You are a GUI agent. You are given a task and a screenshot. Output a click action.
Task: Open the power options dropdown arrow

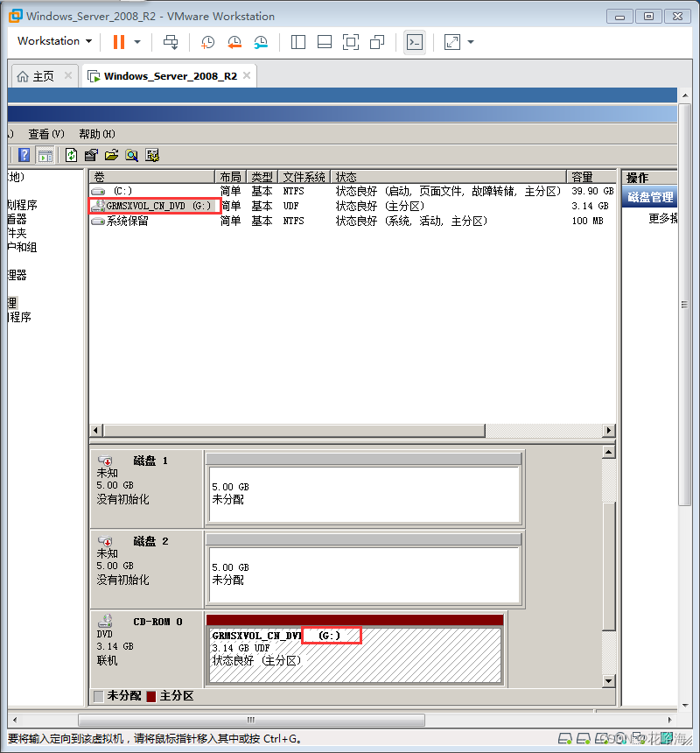click(137, 42)
